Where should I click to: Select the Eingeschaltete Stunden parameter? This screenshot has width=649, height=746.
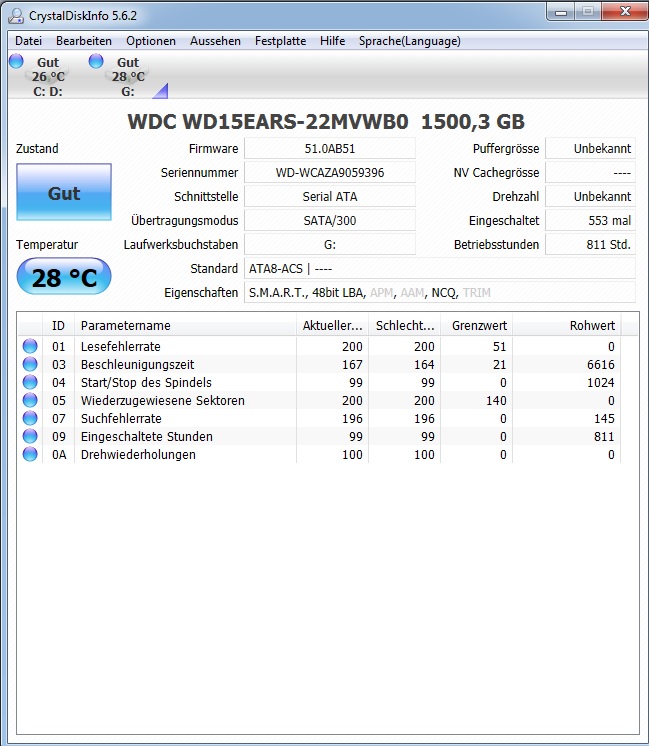coord(147,437)
